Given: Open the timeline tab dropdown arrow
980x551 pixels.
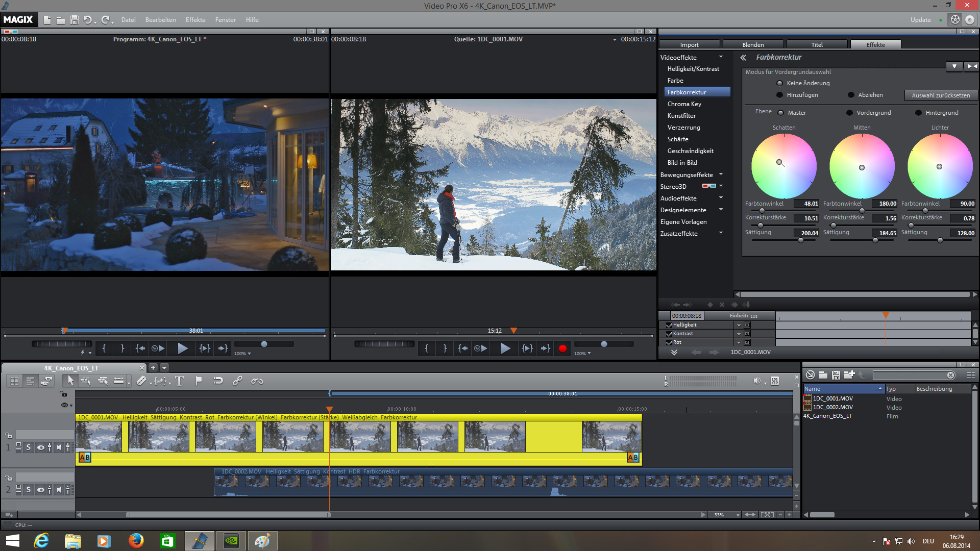Looking at the screenshot, I should point(164,368).
